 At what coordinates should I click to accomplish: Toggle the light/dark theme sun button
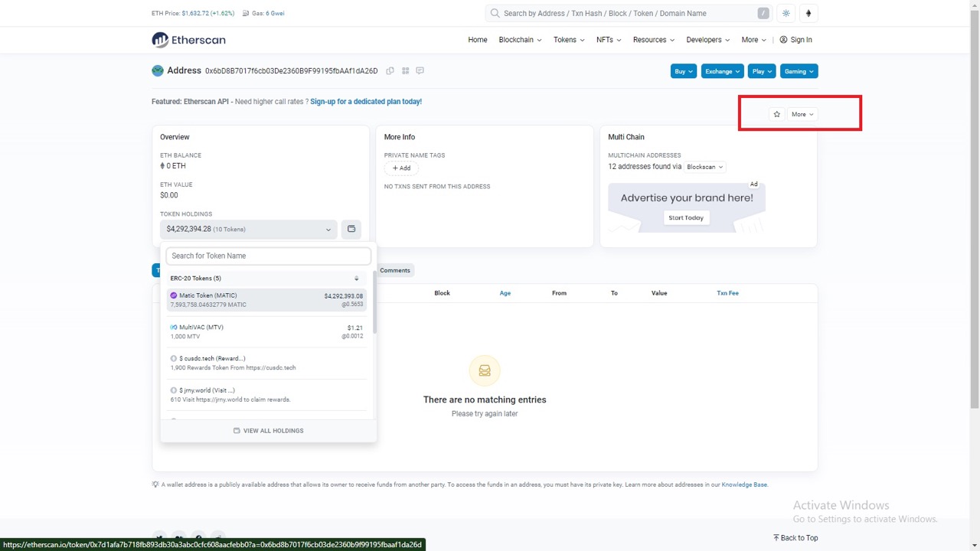786,13
